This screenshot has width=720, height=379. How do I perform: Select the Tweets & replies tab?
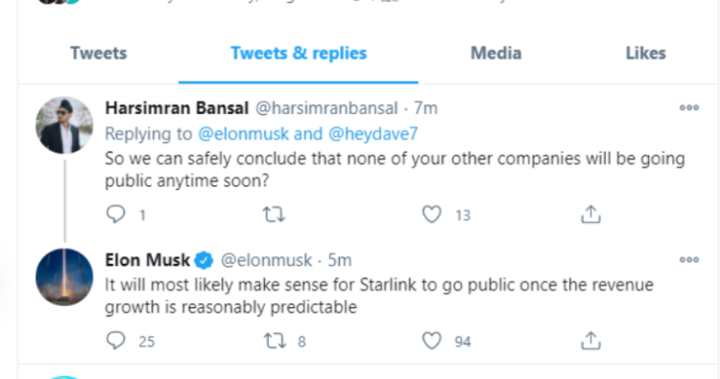coord(298,53)
